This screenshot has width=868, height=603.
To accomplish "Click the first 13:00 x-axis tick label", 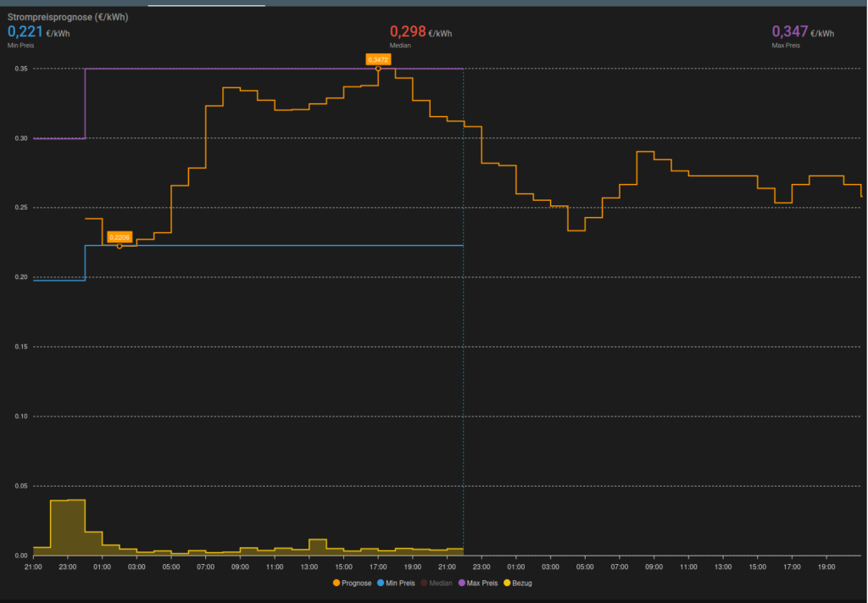I will (309, 567).
